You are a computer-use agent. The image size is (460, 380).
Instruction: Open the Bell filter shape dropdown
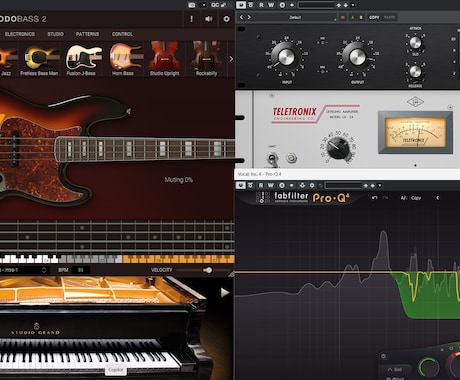[x=395, y=370]
